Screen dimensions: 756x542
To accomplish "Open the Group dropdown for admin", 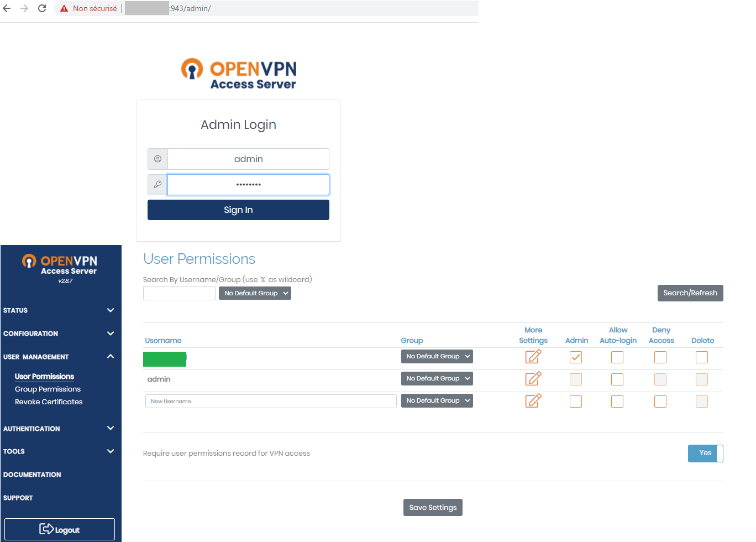I will point(437,379).
